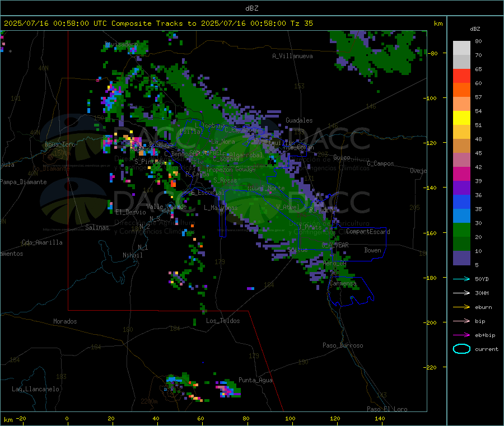Click the 30 dBZ green swatch
Viewport: 504px width, 426px height.
(461, 230)
